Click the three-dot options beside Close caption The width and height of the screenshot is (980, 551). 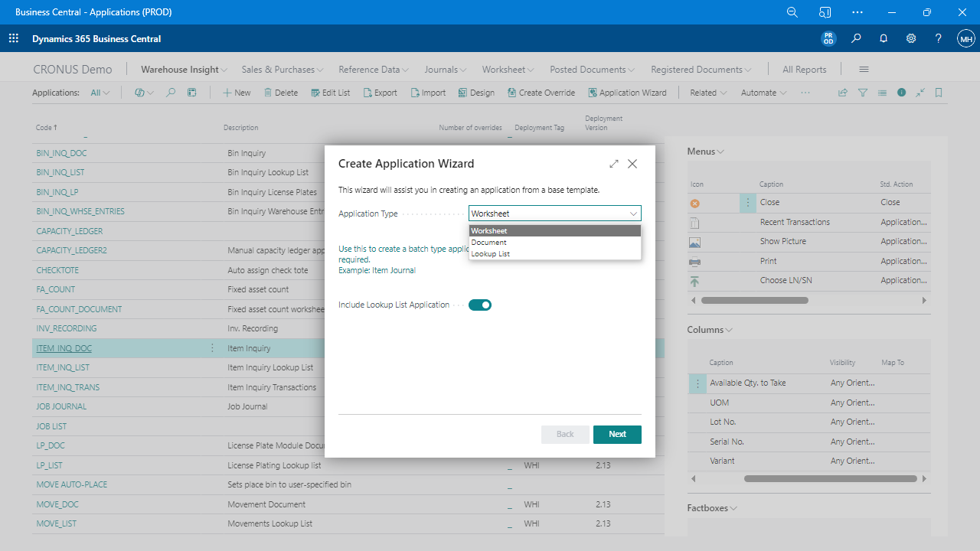pos(748,202)
